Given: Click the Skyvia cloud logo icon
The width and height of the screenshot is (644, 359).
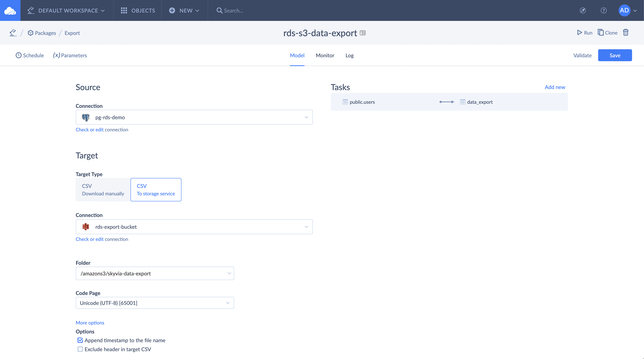Looking at the screenshot, I should pos(10,10).
